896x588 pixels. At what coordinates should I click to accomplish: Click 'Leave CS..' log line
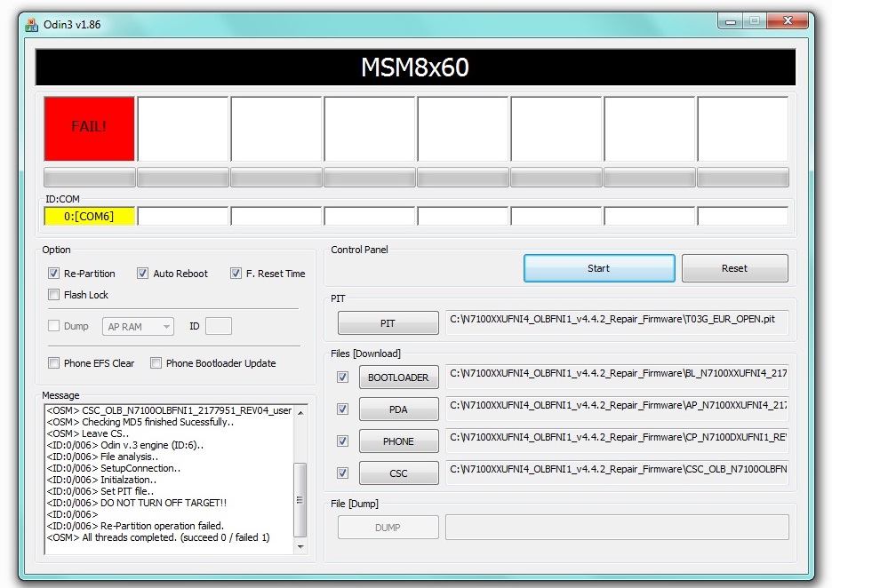pyautogui.click(x=88, y=433)
